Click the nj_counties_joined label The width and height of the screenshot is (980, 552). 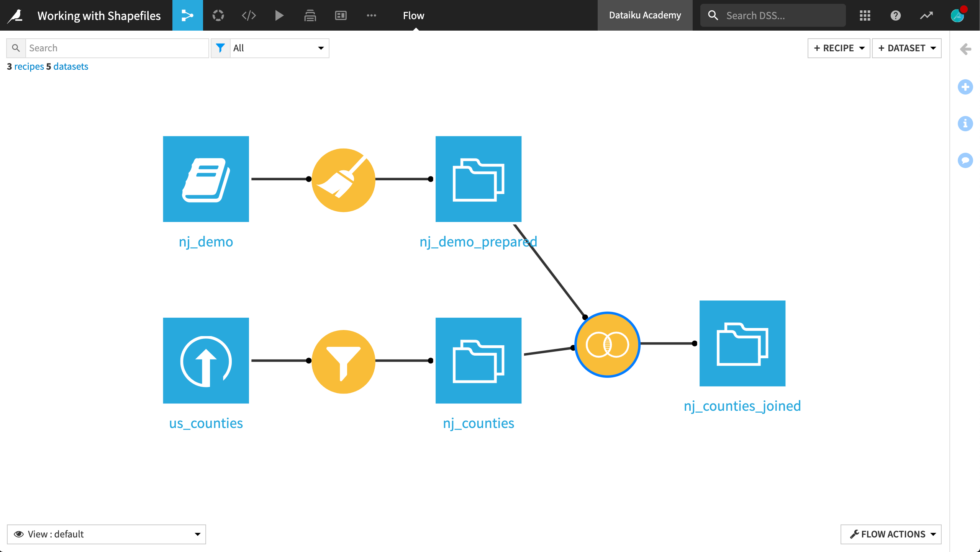pos(742,406)
